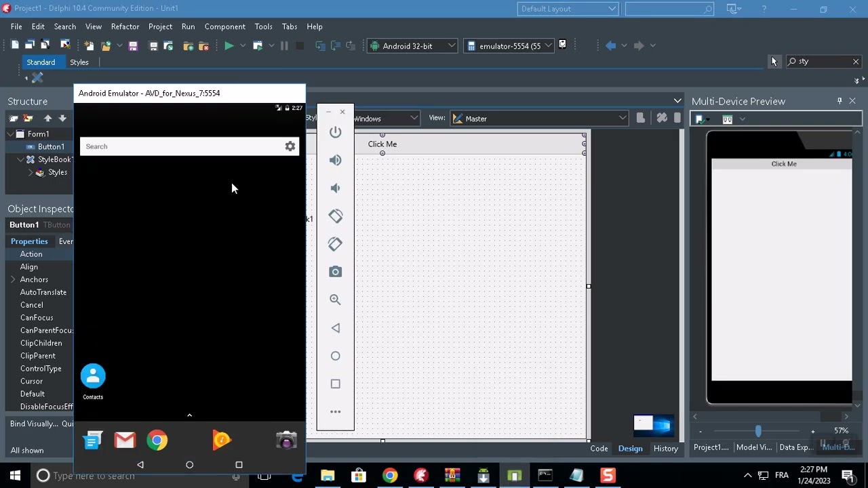
Task: Open the Run button dropdown arrow
Action: [242, 46]
